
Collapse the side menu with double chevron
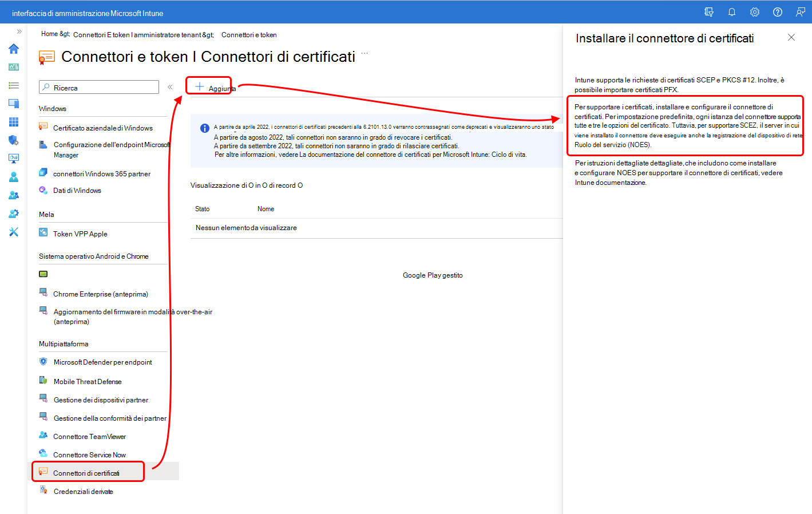pyautogui.click(x=170, y=87)
